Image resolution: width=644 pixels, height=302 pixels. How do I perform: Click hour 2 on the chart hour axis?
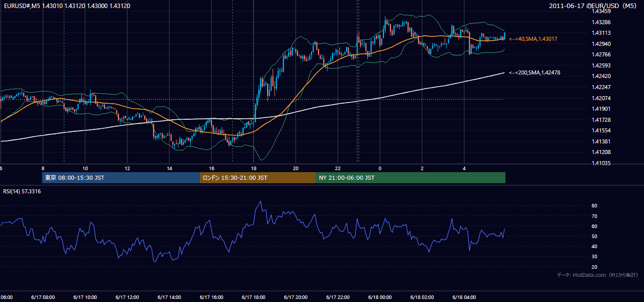(x=422, y=168)
